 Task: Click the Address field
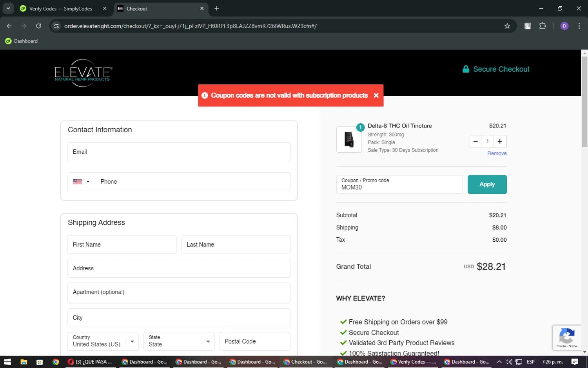[179, 268]
